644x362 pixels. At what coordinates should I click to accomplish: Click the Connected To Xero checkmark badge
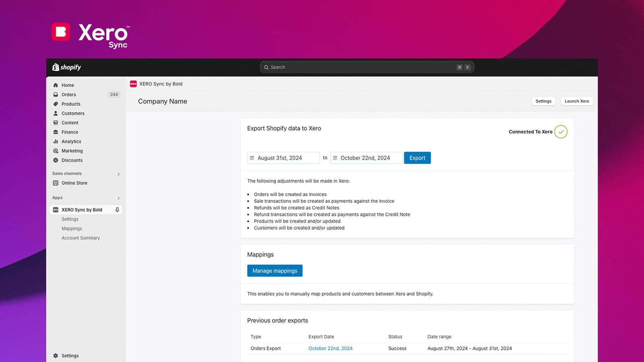pyautogui.click(x=561, y=132)
